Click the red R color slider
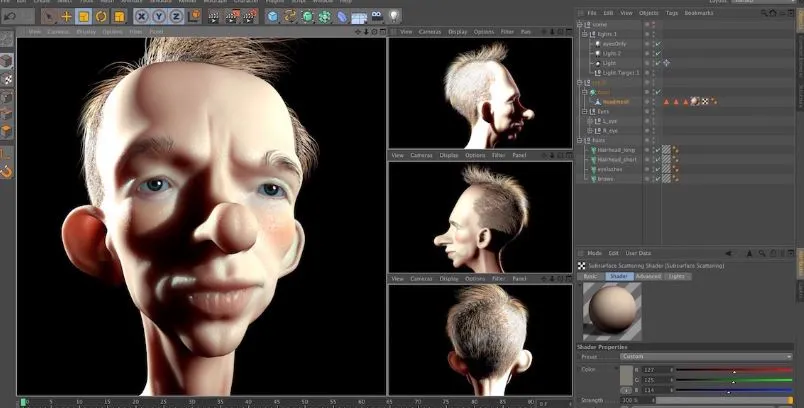This screenshot has height=408, width=804. pyautogui.click(x=735, y=370)
